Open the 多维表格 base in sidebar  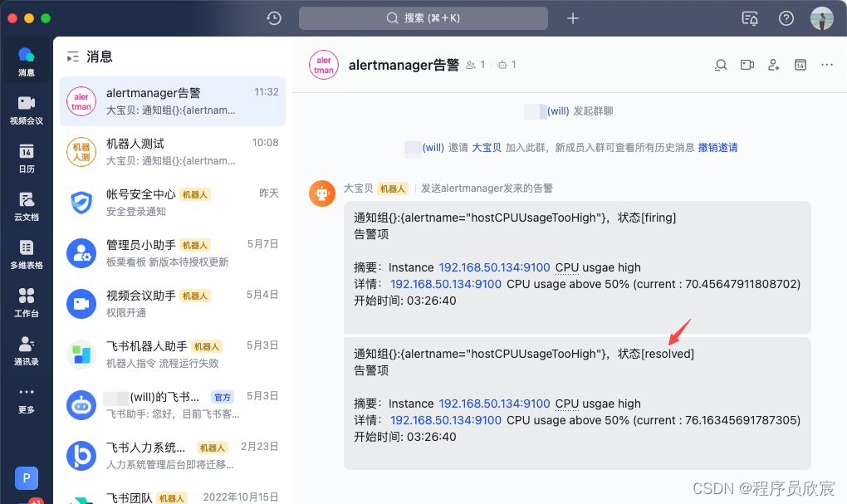click(26, 254)
